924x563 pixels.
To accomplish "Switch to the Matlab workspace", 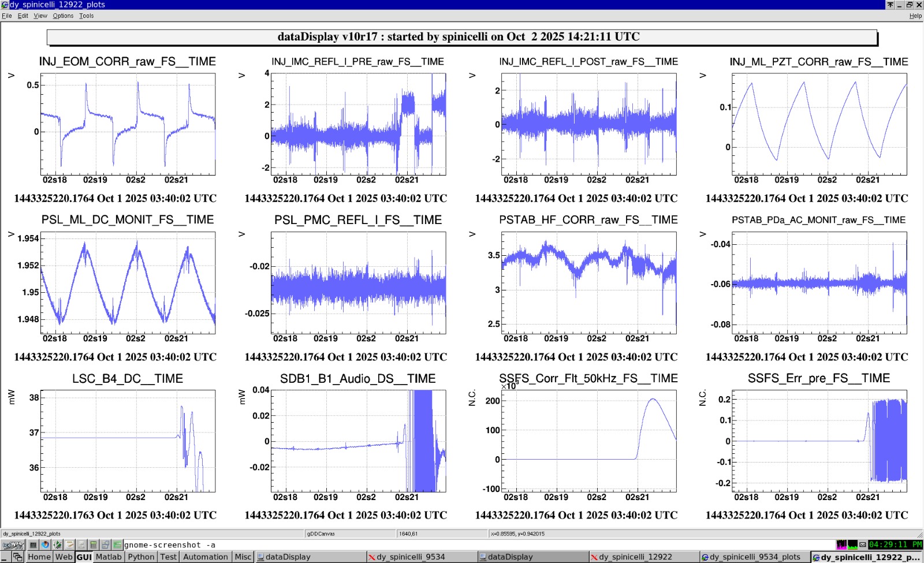I will tap(109, 557).
